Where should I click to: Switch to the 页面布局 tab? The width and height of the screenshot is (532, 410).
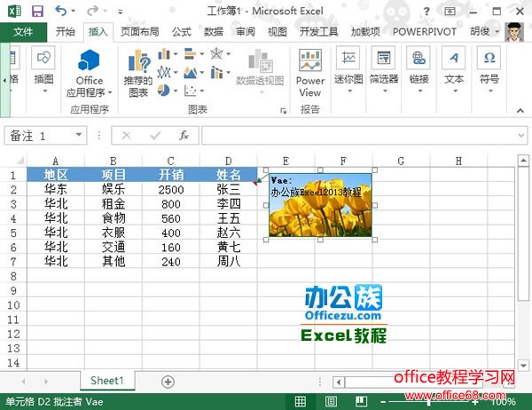pyautogui.click(x=139, y=32)
